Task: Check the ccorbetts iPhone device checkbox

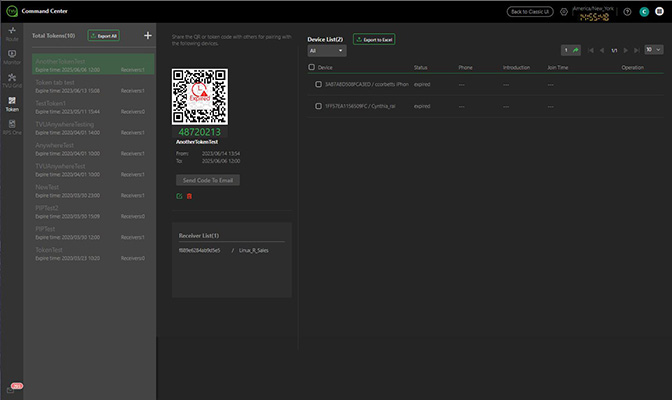Action: point(319,85)
